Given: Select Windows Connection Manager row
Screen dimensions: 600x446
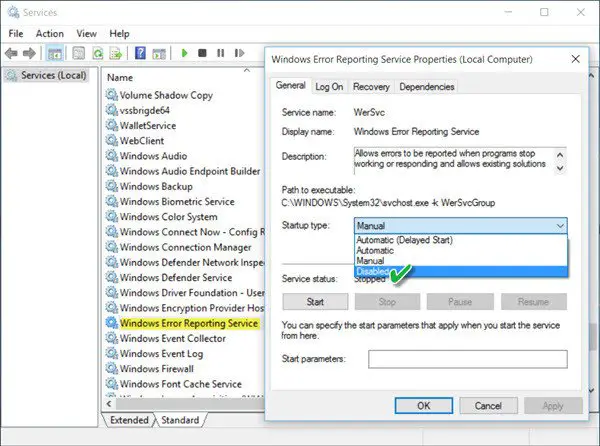Looking at the screenshot, I should click(x=186, y=247).
